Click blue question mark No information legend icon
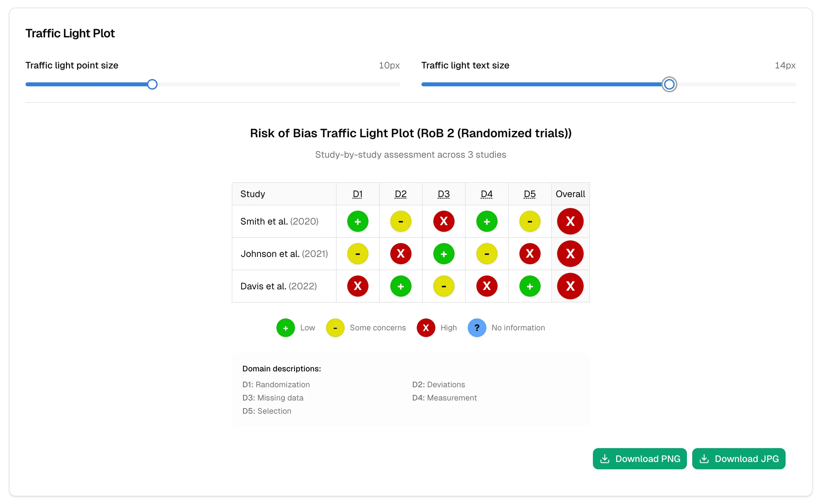The height and width of the screenshot is (504, 821). point(476,328)
